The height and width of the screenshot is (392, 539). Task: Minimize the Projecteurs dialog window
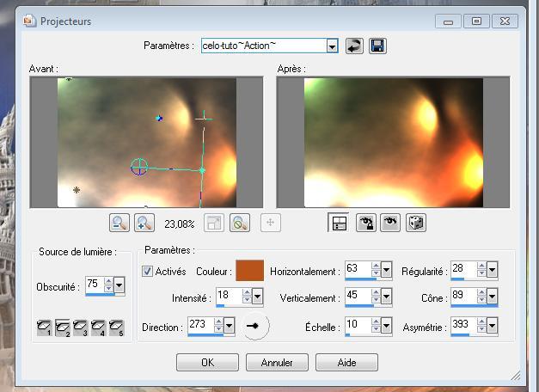(x=448, y=21)
